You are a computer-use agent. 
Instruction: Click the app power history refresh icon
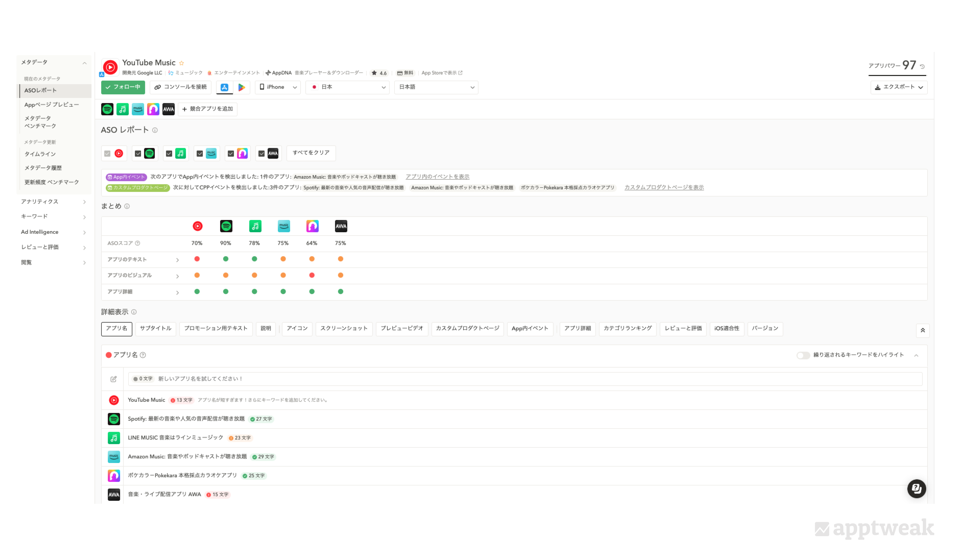(922, 67)
